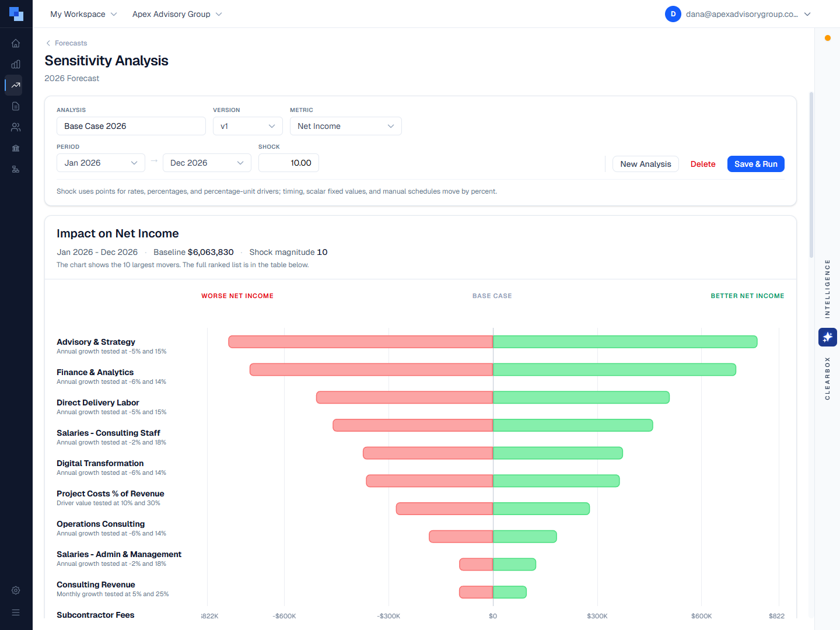Open the Home sidebar icon

click(16, 43)
